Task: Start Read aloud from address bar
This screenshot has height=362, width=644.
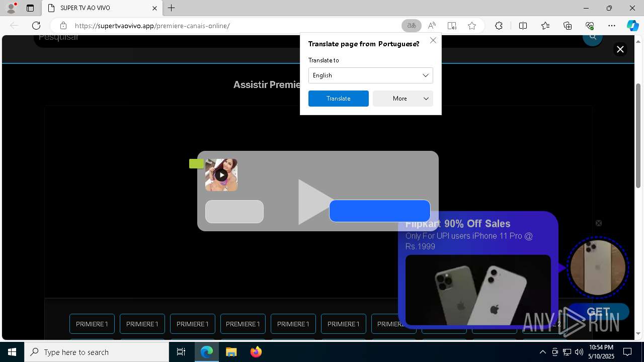Action: pos(432,26)
